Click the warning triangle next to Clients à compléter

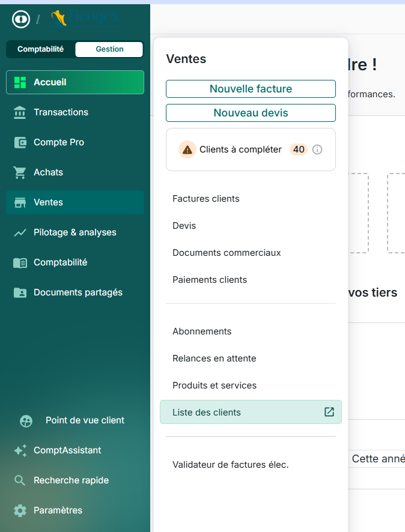(x=187, y=150)
